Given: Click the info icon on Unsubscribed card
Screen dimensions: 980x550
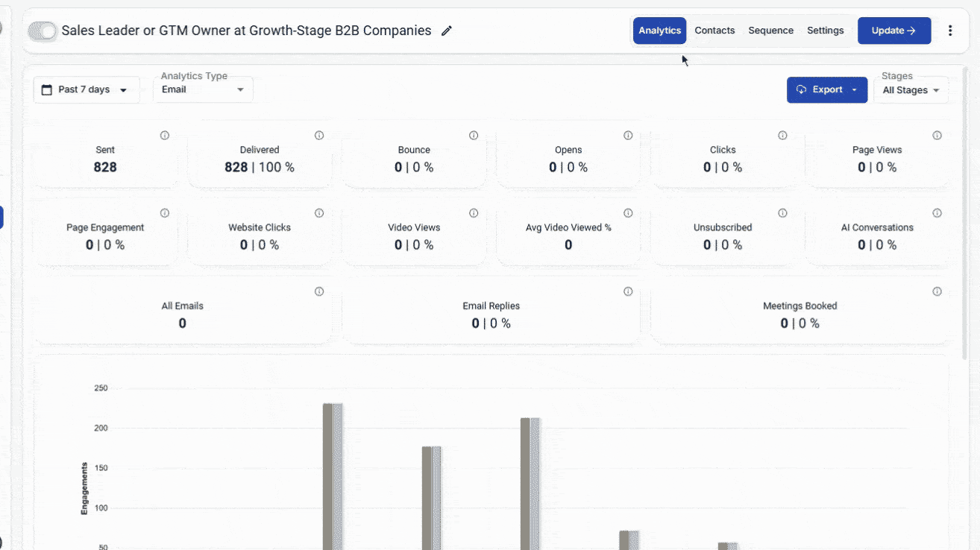Looking at the screenshot, I should pos(782,213).
